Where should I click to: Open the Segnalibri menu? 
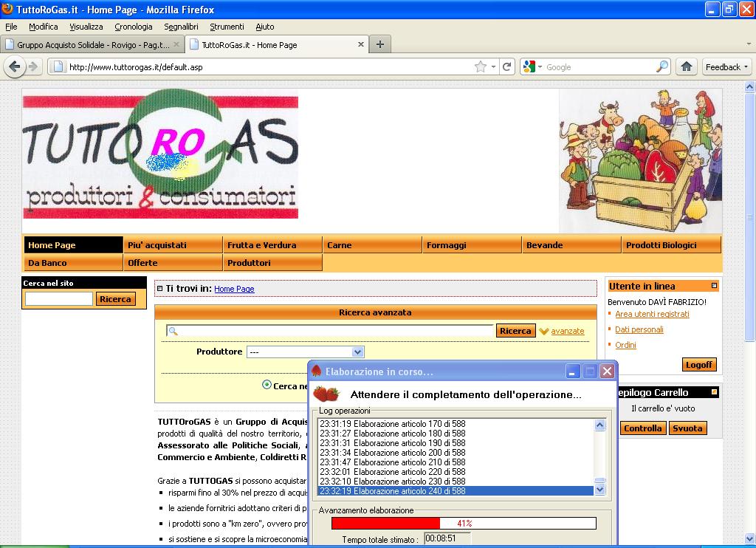[181, 27]
